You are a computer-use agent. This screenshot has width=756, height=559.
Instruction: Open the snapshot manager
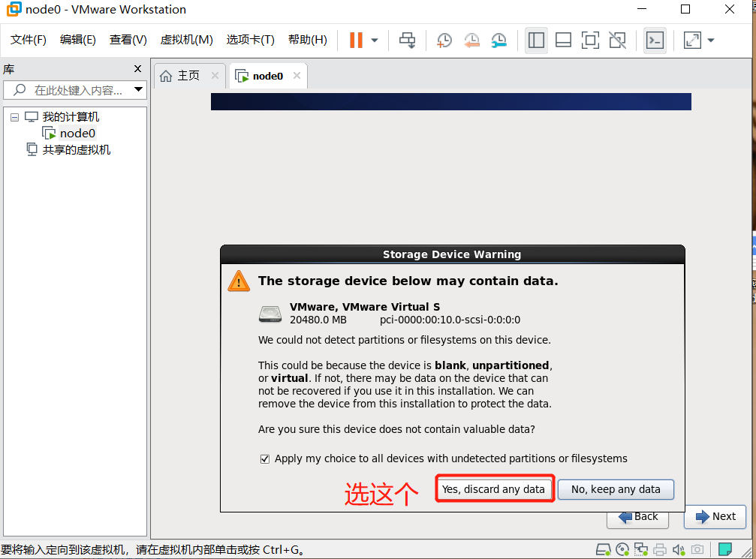[x=499, y=40]
